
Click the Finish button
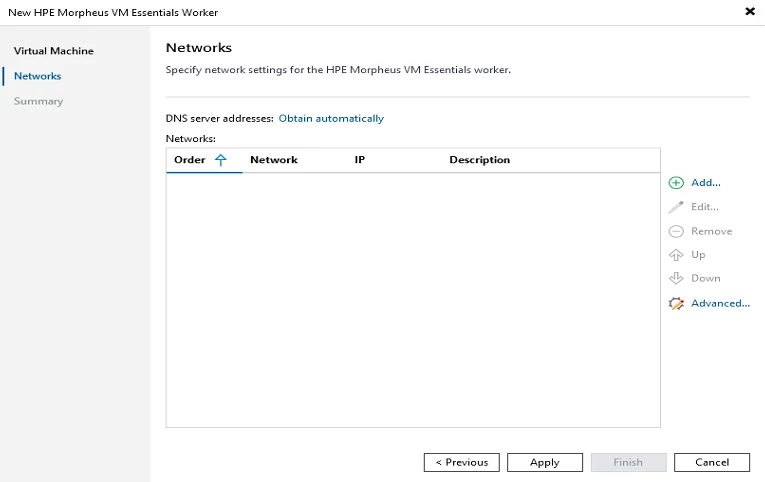point(628,462)
